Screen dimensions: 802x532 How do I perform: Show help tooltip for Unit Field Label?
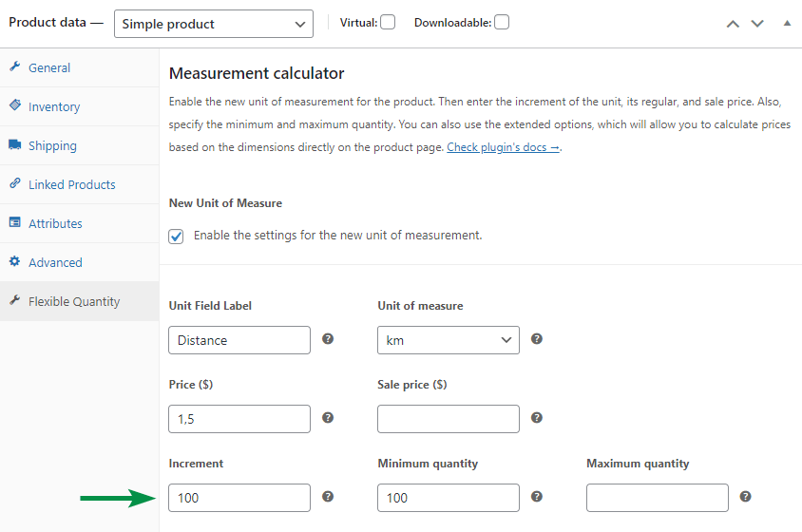coord(328,338)
